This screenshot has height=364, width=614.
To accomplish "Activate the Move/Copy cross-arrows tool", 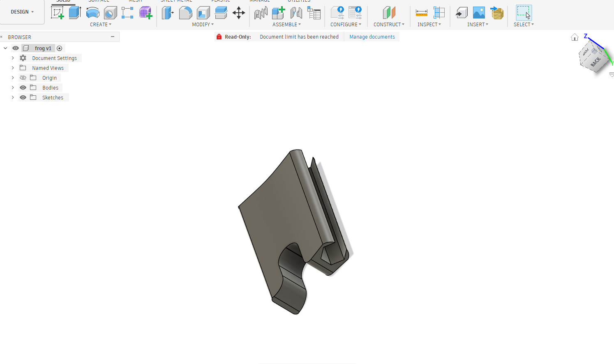I will (x=238, y=13).
